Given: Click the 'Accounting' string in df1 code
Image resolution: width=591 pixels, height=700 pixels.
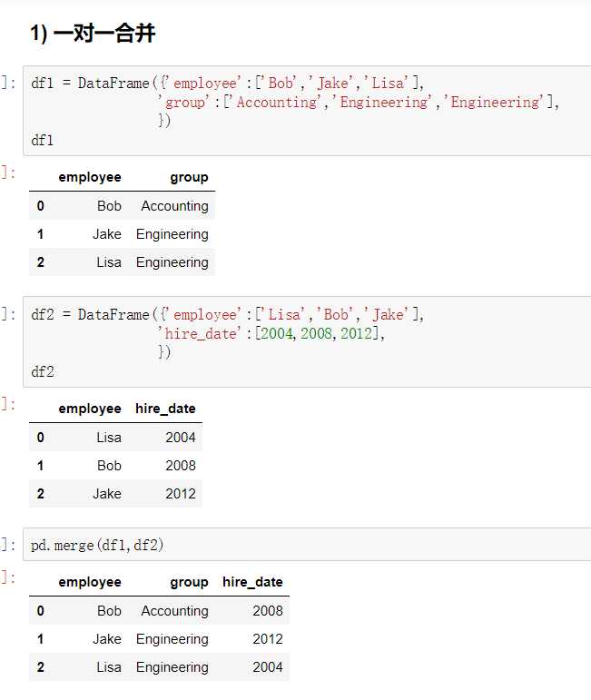Looking at the screenshot, I should click(x=277, y=102).
